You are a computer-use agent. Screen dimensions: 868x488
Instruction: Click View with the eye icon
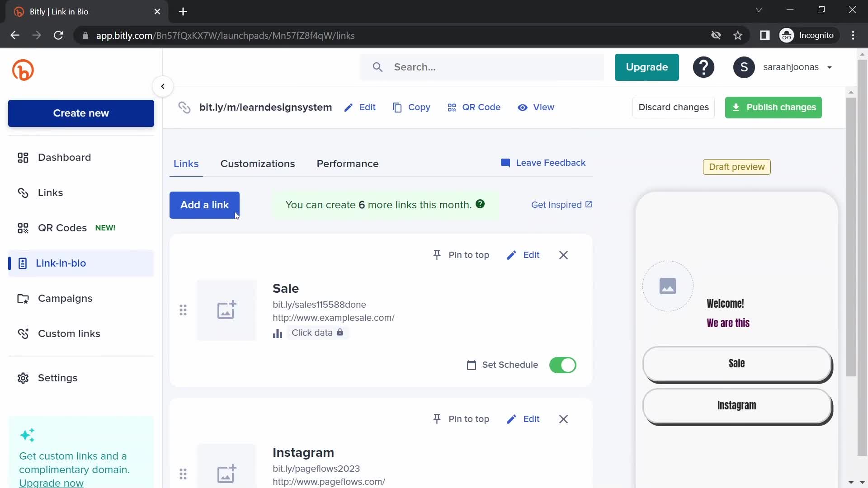coord(536,108)
